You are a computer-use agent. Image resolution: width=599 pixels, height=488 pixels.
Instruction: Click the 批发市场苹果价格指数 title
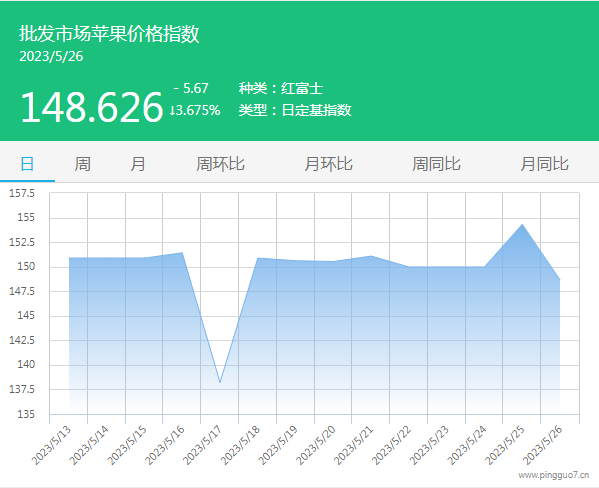pyautogui.click(x=109, y=34)
